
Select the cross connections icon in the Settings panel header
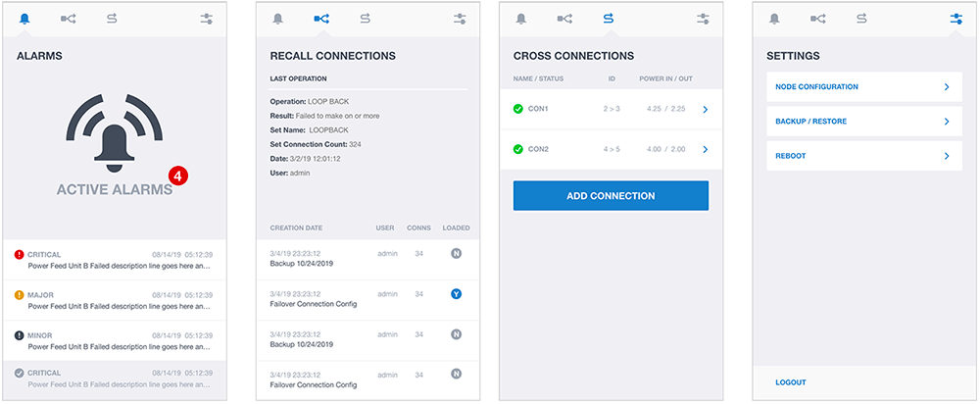(x=861, y=19)
